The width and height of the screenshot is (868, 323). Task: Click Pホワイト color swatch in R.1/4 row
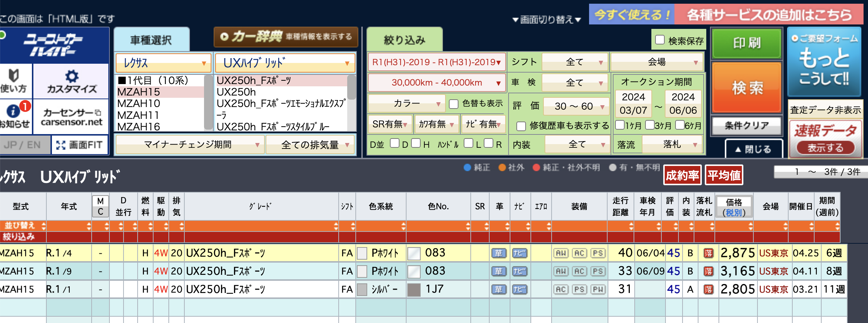tap(362, 253)
